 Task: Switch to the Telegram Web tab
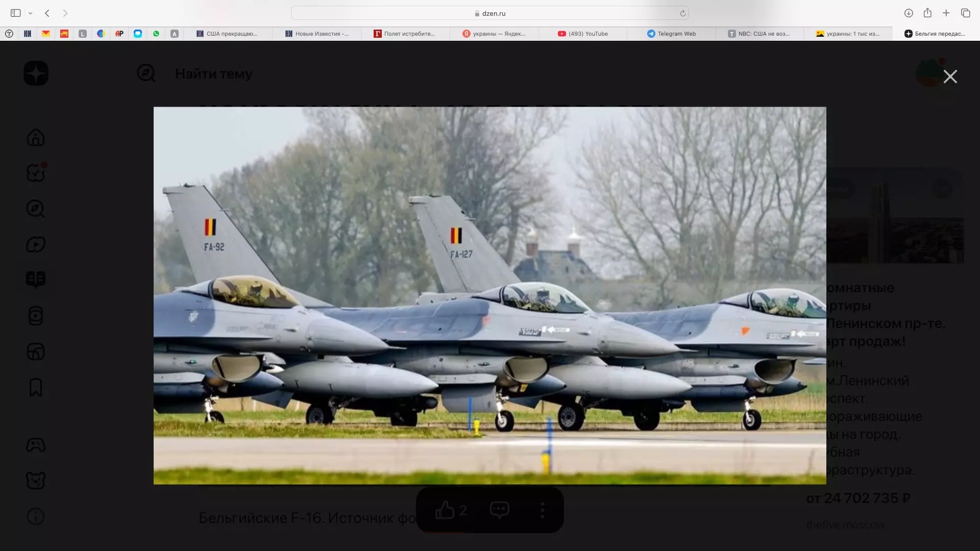[x=672, y=34]
